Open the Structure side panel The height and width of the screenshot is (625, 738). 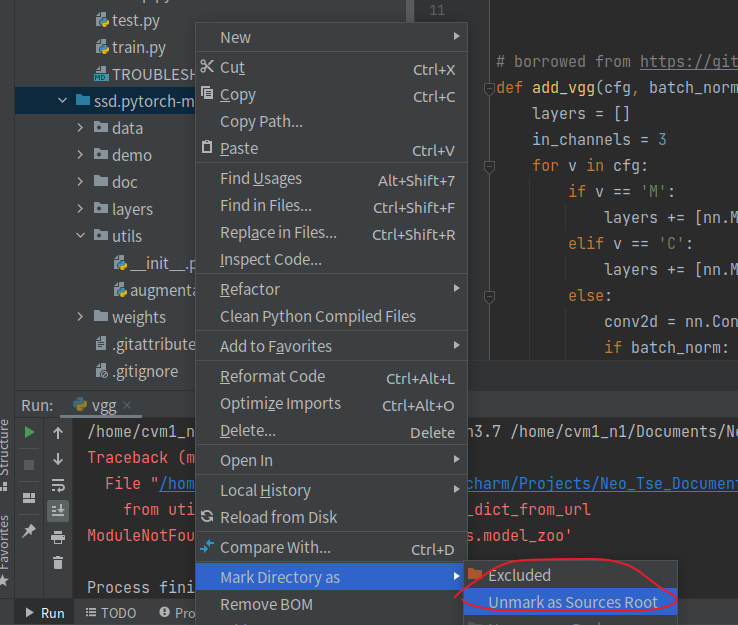5,454
